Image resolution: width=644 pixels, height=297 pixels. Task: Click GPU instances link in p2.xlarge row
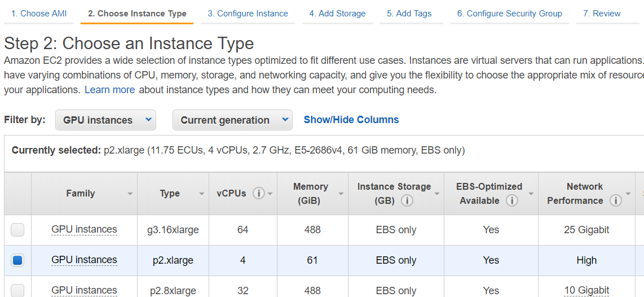pos(84,260)
